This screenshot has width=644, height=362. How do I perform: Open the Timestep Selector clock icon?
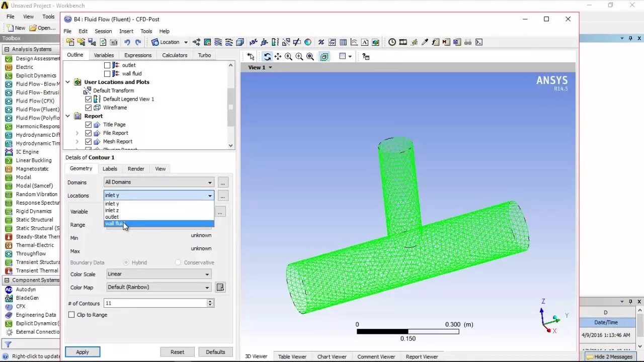[x=391, y=42]
